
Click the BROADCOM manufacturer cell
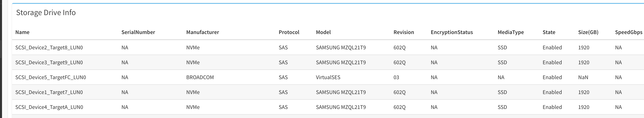click(x=200, y=77)
